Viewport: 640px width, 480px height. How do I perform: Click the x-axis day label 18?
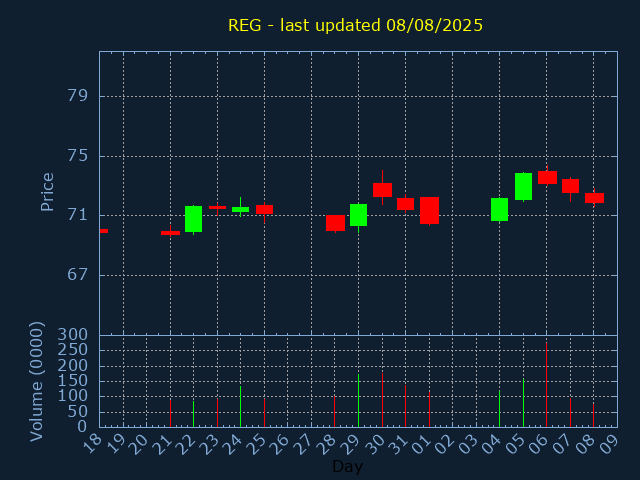pos(93,444)
